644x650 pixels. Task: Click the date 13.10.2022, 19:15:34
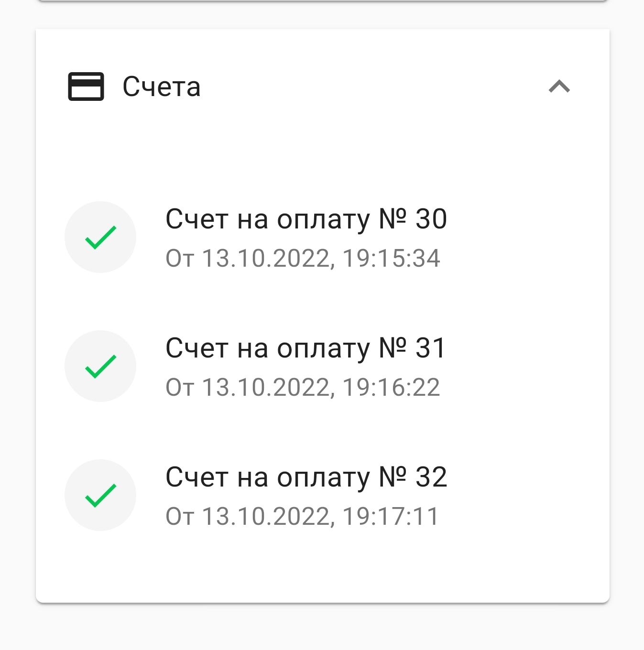point(320,259)
